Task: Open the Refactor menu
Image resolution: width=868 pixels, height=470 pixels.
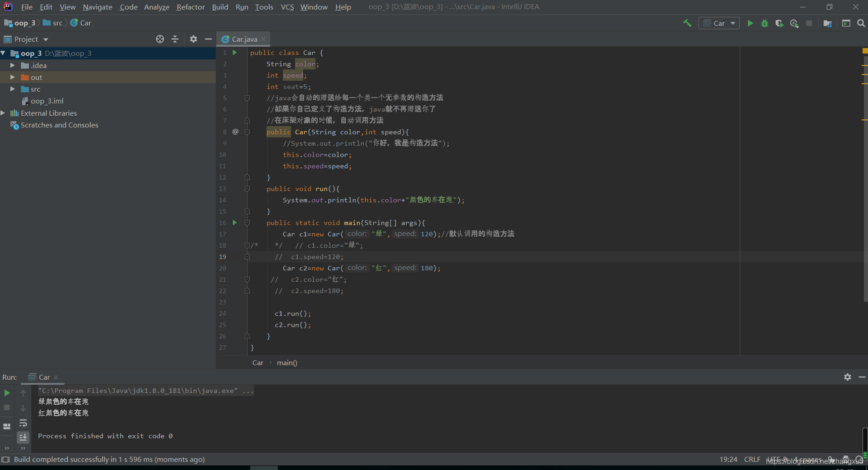Action: [x=191, y=7]
